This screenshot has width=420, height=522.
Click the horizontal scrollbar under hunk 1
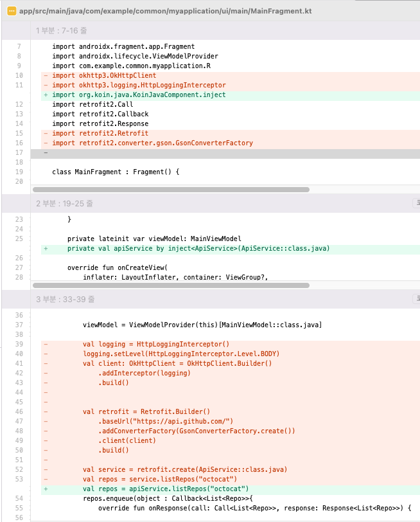[x=171, y=190]
